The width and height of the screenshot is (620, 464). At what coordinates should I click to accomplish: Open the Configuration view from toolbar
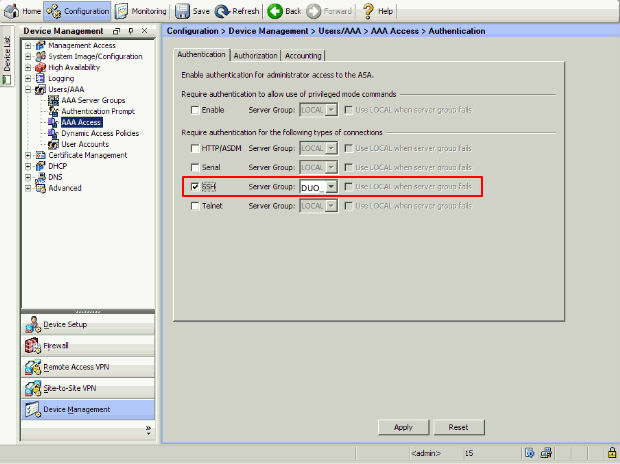[x=55, y=11]
